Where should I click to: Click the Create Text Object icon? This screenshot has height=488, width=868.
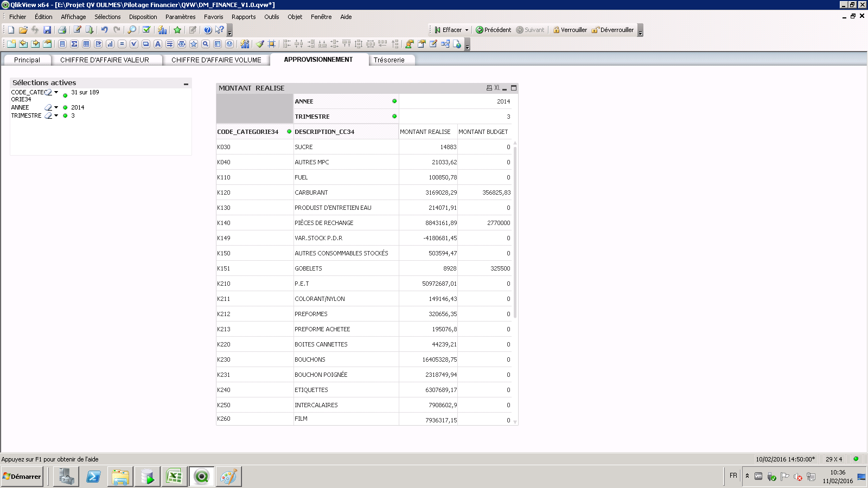(x=158, y=44)
